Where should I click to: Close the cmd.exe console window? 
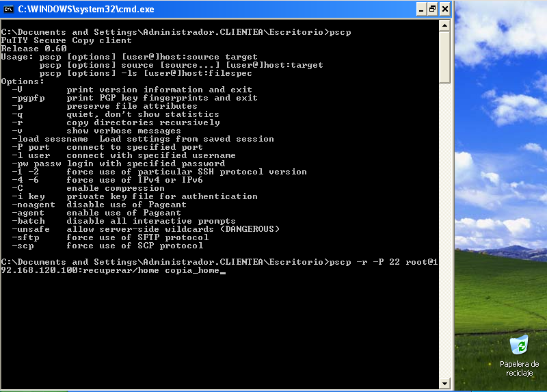point(445,9)
